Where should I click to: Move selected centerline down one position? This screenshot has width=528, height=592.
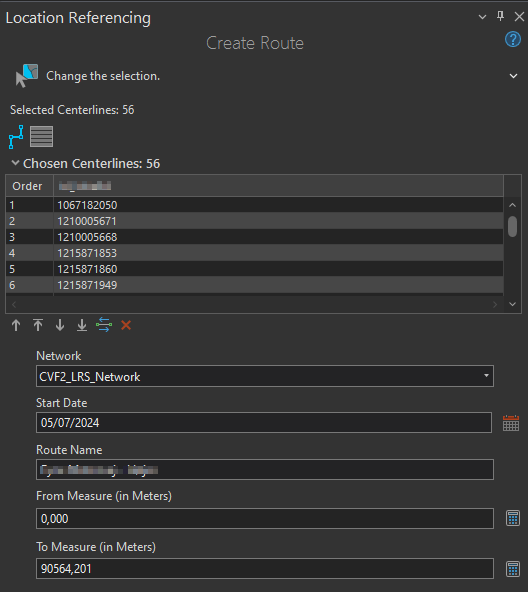point(60,325)
